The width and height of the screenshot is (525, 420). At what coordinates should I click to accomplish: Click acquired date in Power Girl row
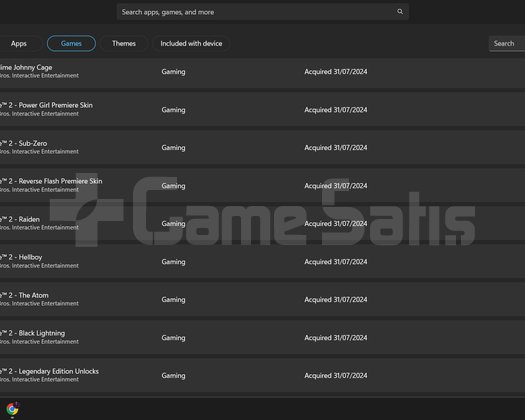point(336,110)
